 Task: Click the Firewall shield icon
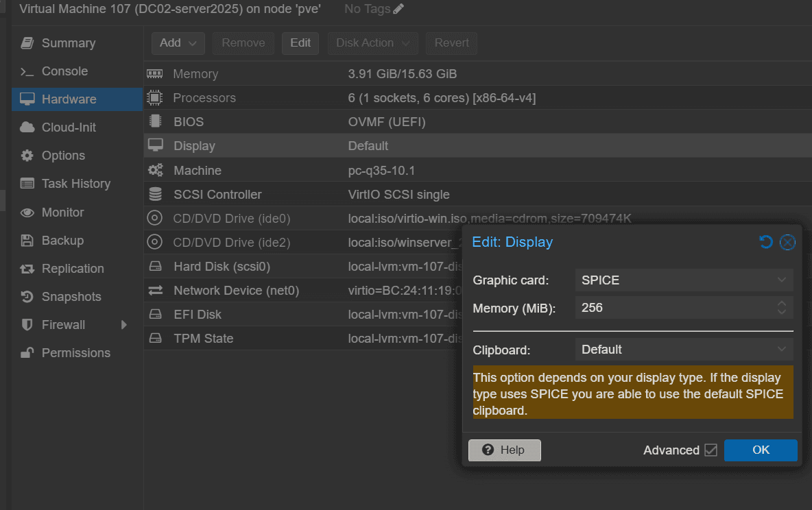coord(27,325)
